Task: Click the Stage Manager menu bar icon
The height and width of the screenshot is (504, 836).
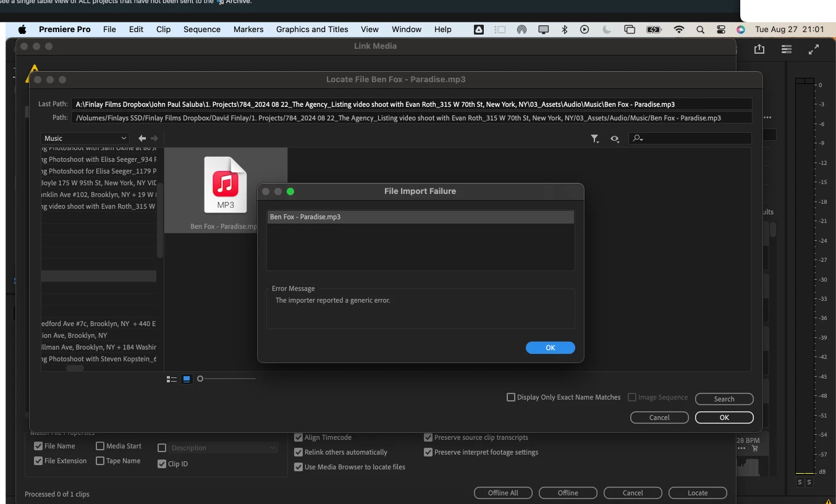Action: click(500, 29)
